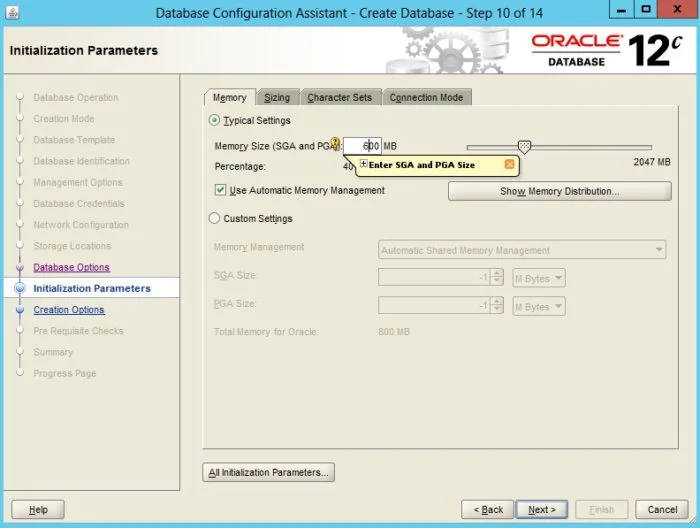Maximize the Database Configuration Assistant window
The height and width of the screenshot is (528, 700).
point(646,9)
